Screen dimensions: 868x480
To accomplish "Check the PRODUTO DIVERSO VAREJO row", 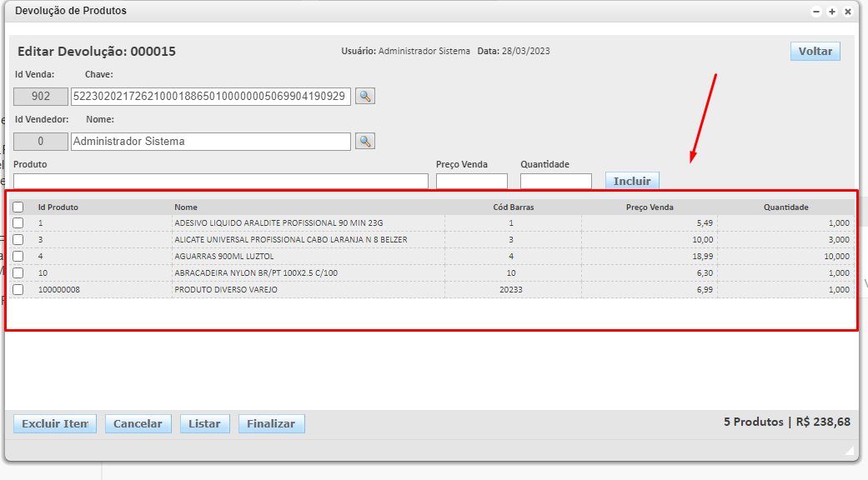I will pyautogui.click(x=18, y=290).
